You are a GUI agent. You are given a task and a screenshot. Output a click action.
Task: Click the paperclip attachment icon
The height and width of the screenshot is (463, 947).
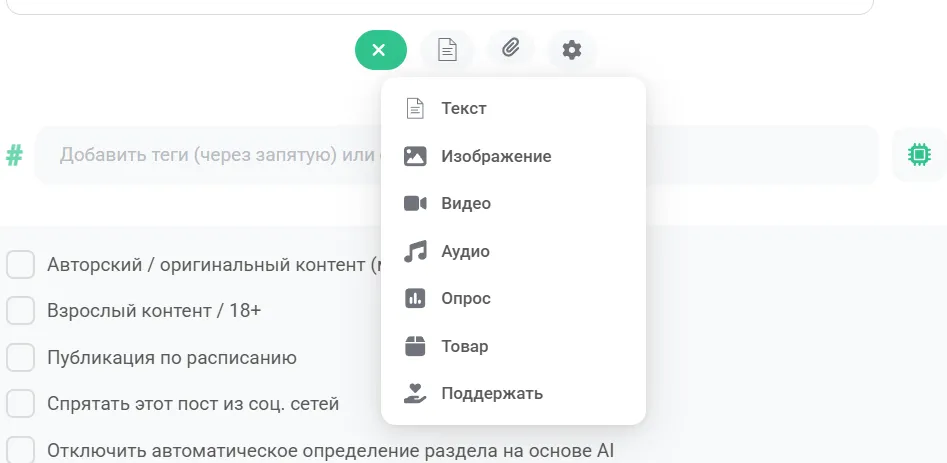pos(511,48)
